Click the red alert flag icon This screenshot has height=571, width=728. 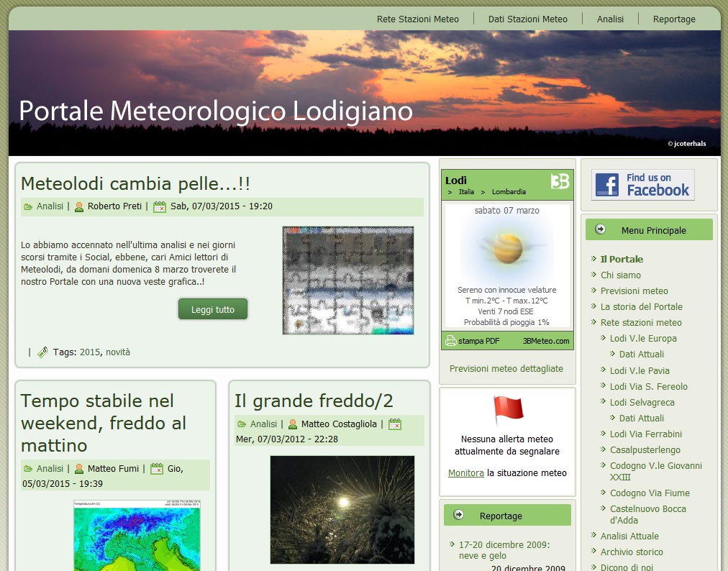507,411
